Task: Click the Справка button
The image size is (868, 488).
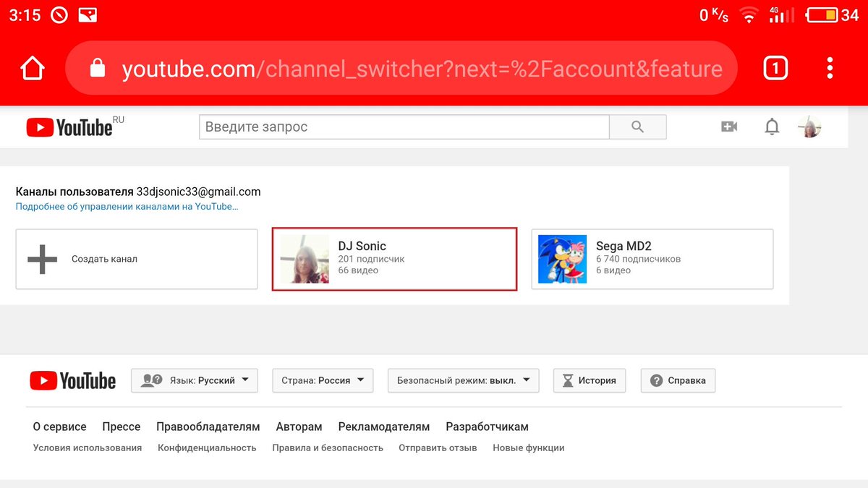Action: pos(678,380)
